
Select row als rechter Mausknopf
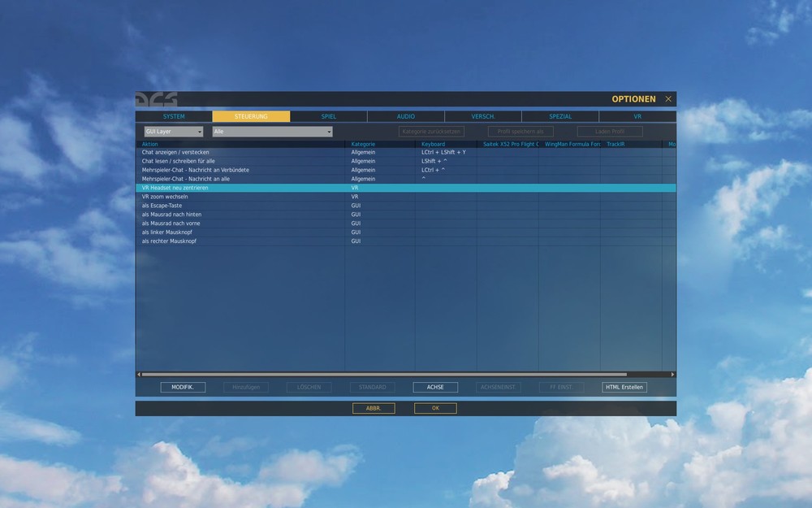(x=406, y=241)
